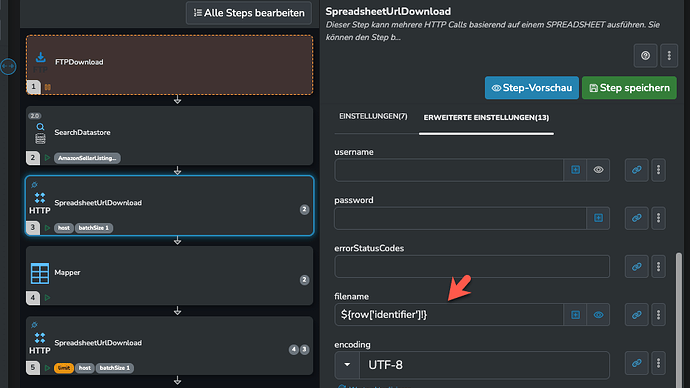The height and width of the screenshot is (388, 690).
Task: Click the Step-Vorschau button
Action: tap(532, 88)
